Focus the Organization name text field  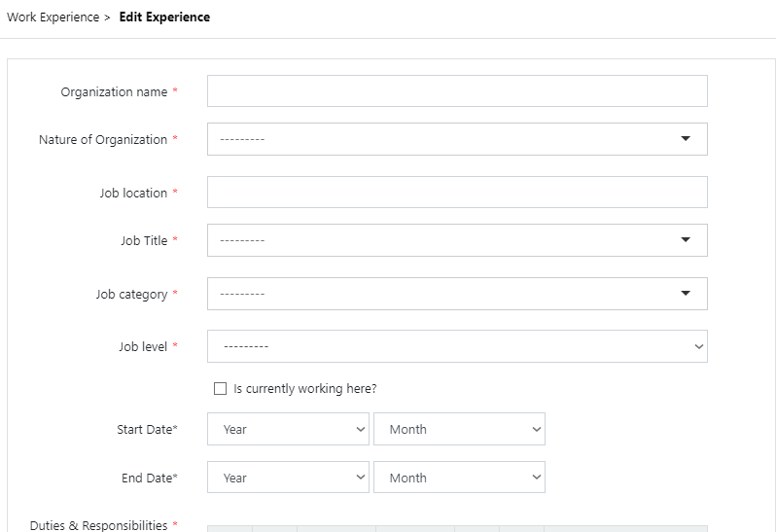457,91
